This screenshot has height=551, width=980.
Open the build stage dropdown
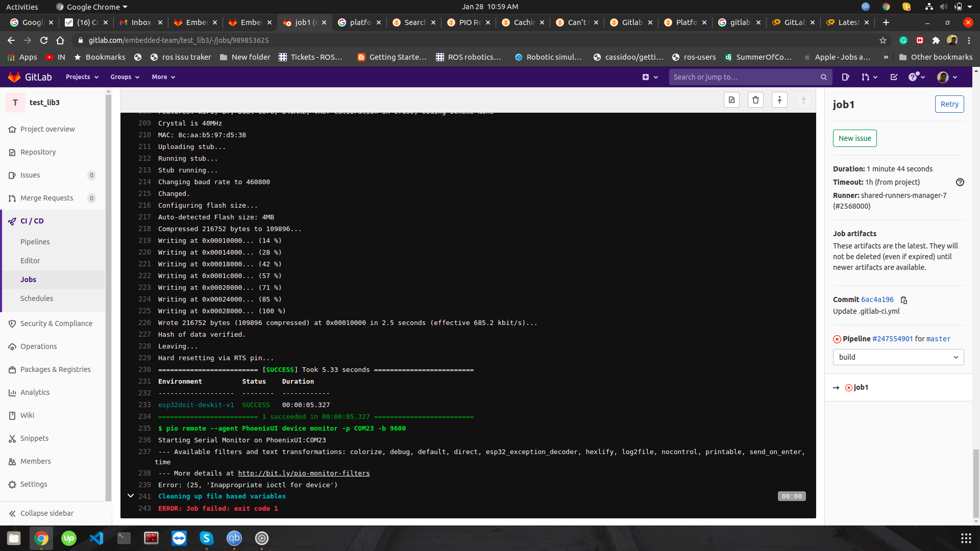(898, 357)
